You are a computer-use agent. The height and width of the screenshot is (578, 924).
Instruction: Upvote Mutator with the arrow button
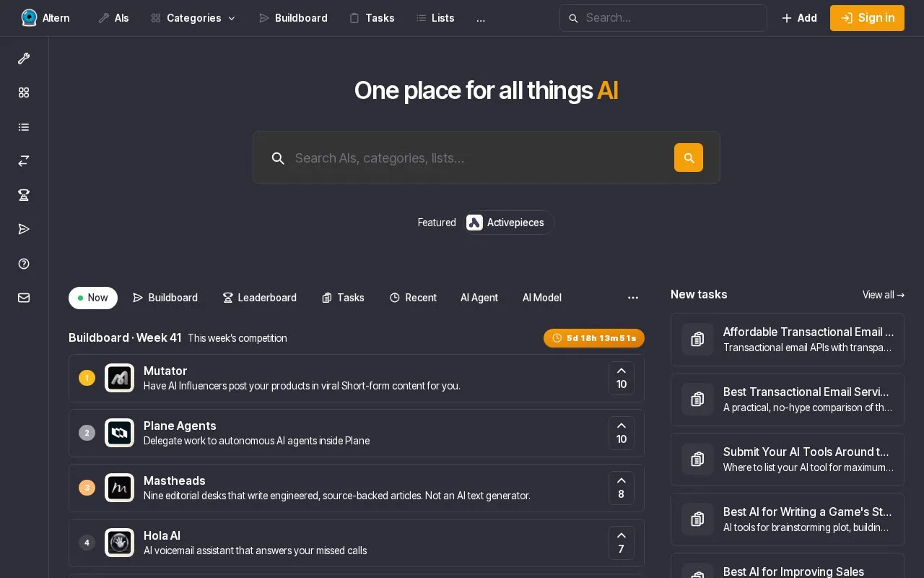click(x=622, y=378)
